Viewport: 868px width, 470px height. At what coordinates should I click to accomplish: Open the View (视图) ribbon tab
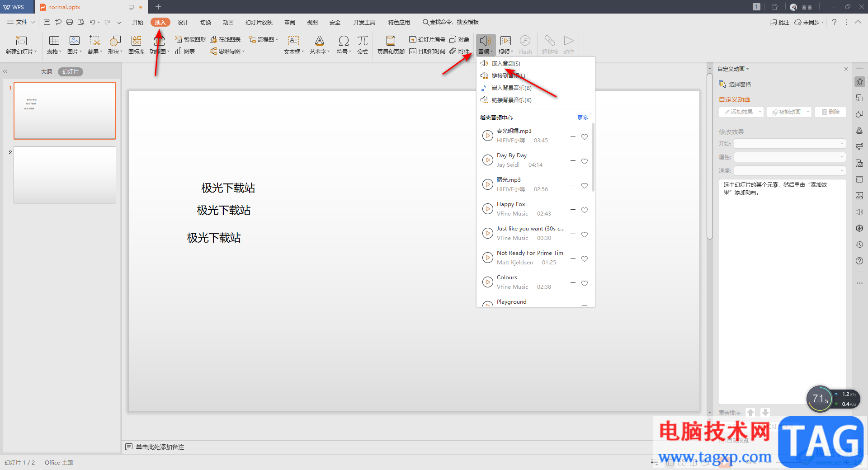[312, 22]
